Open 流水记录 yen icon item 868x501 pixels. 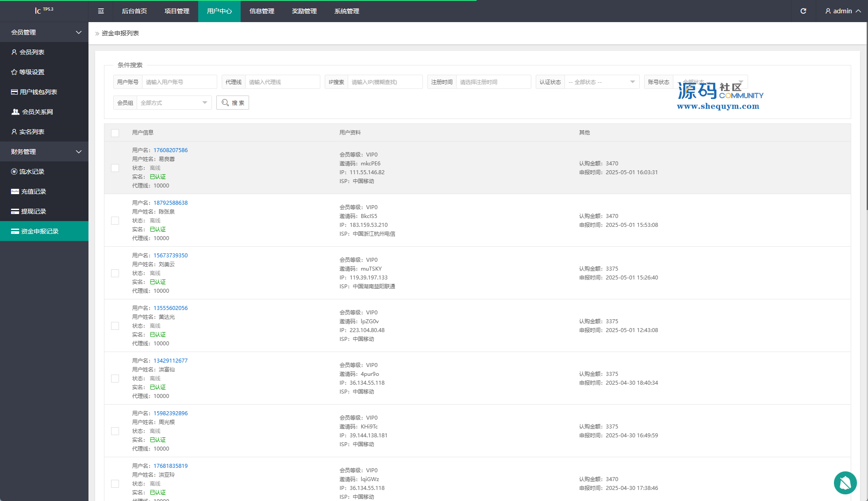[14, 172]
